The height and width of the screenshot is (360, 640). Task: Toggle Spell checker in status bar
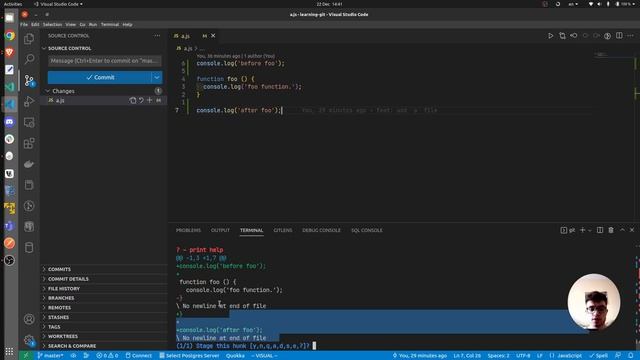point(599,356)
